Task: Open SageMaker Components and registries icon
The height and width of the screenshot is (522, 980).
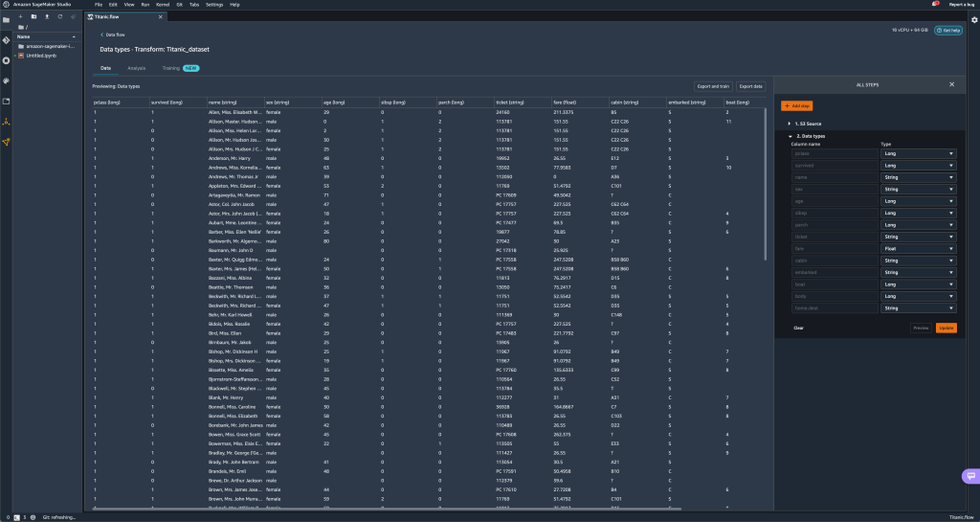Action: 7,122
